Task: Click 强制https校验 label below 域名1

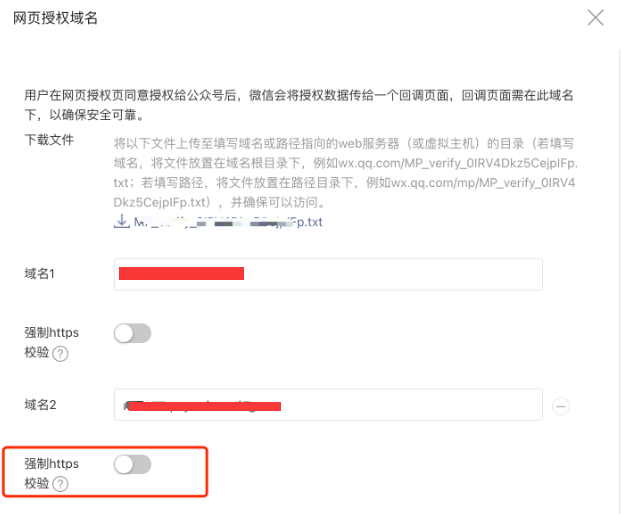Action: click(51, 333)
